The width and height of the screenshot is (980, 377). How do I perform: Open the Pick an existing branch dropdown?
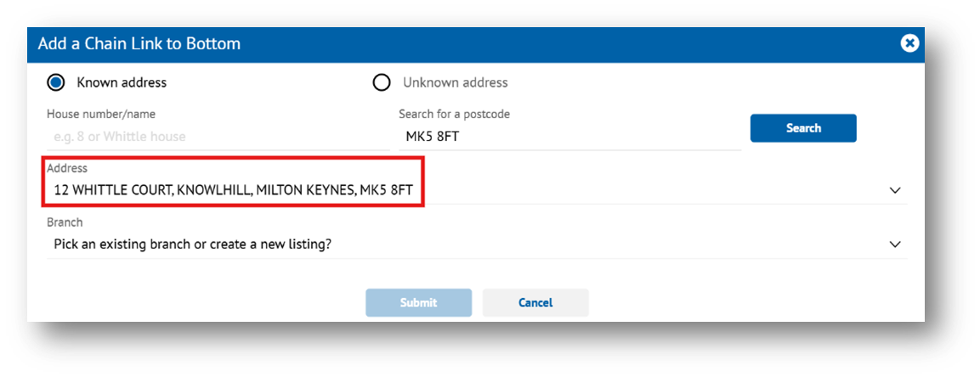pyautogui.click(x=477, y=244)
